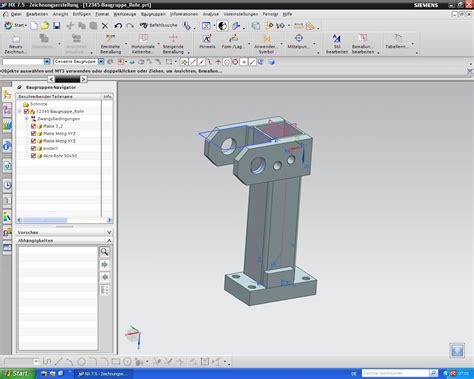Open Neues Zeichnungsblatt tool
The height and width of the screenshot is (379, 474).
click(x=16, y=44)
